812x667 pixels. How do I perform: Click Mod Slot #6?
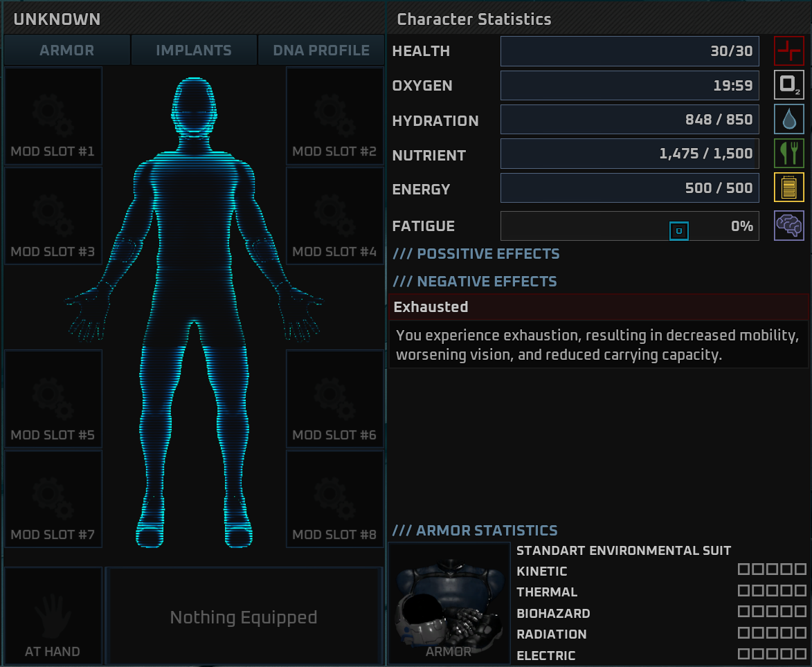334,399
